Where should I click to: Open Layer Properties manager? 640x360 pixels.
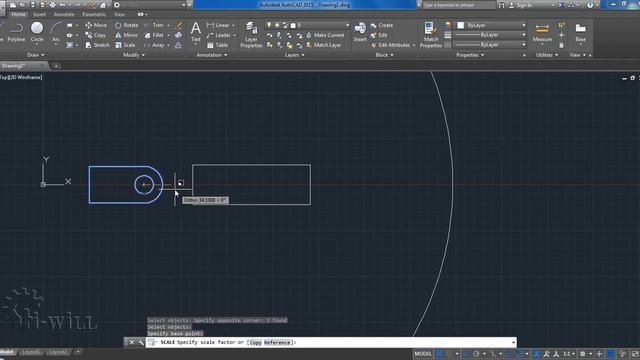click(251, 35)
